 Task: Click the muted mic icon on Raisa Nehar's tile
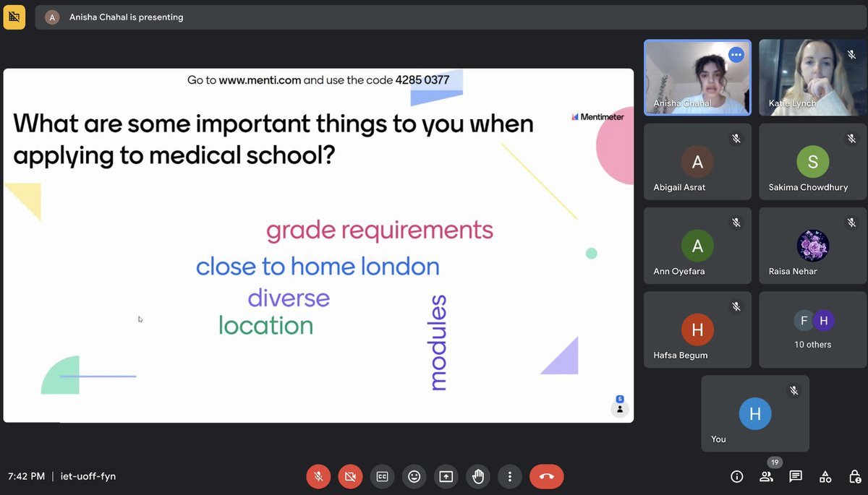[851, 223]
